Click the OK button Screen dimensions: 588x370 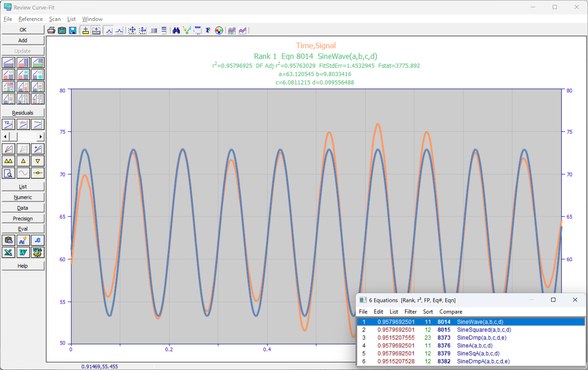23,29
